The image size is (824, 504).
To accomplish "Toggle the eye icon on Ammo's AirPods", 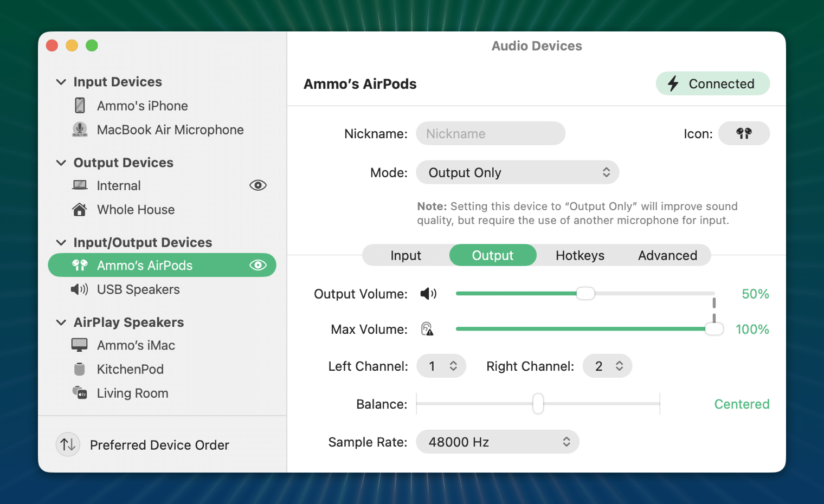I will point(257,265).
